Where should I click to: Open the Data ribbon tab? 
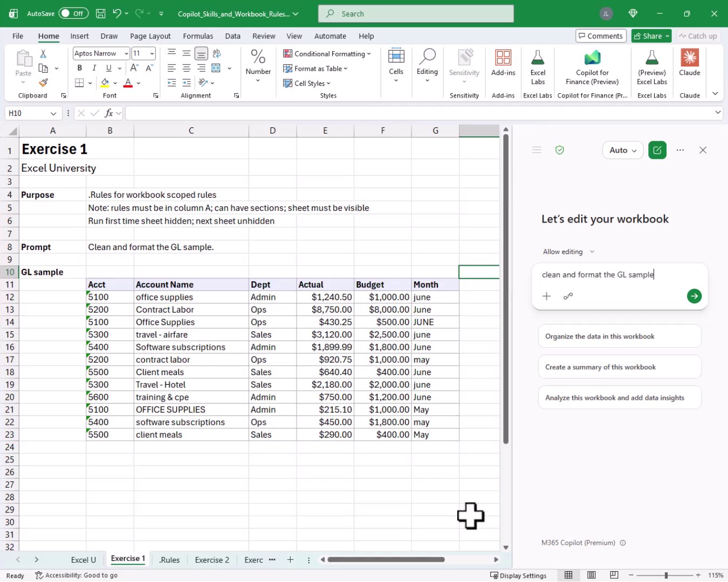click(232, 36)
